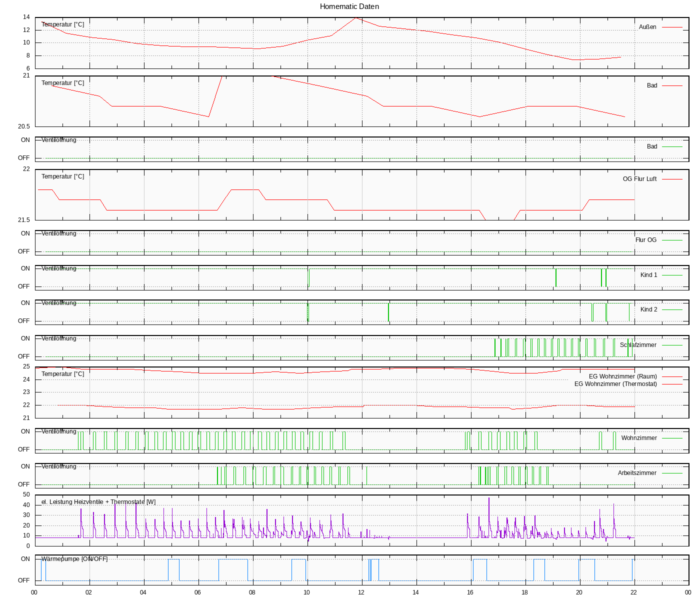Click the Kind 1 legend entry
The height and width of the screenshot is (600, 700).
(x=648, y=275)
